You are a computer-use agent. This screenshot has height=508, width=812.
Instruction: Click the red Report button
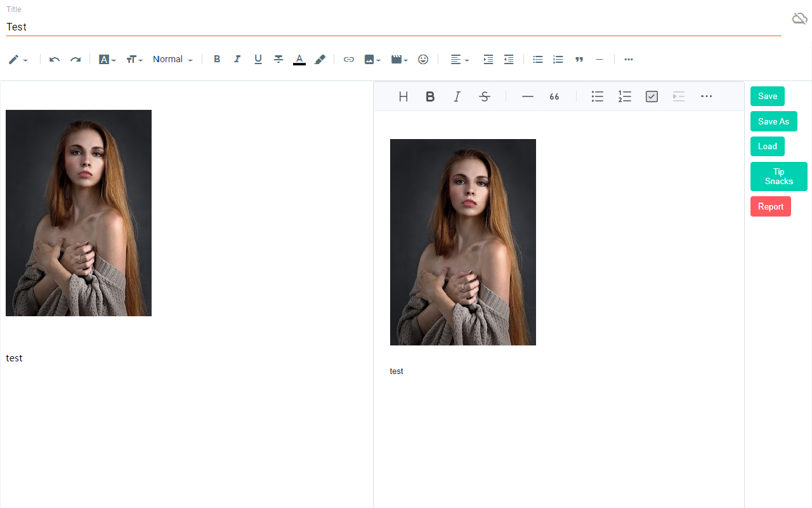(770, 206)
